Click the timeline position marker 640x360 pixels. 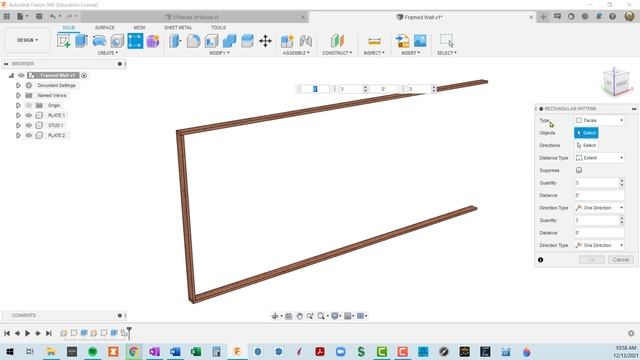(x=129, y=332)
